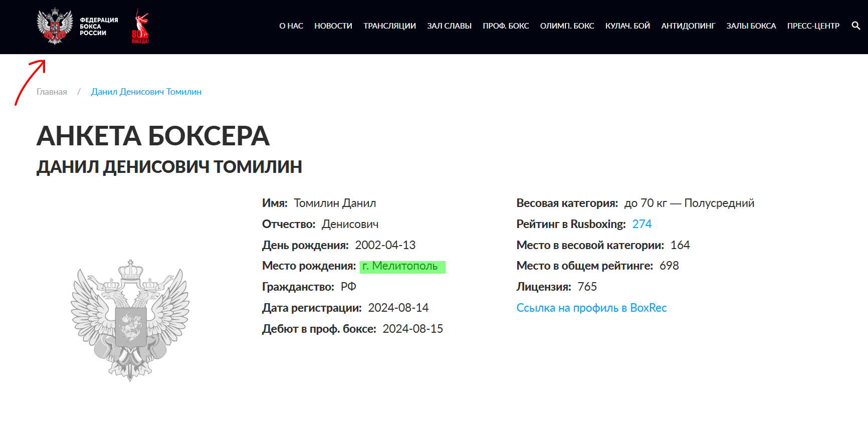The image size is (868, 431).
Task: Click the Rusboxing rating 274 link
Action: point(643,224)
